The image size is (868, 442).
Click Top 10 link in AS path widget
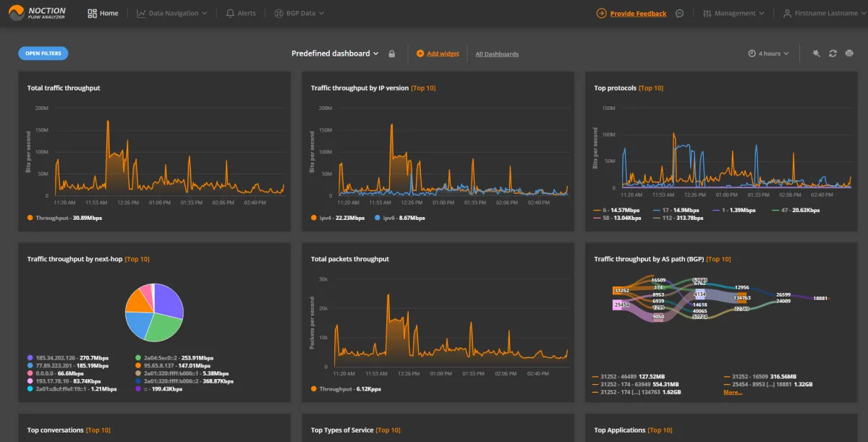718,259
